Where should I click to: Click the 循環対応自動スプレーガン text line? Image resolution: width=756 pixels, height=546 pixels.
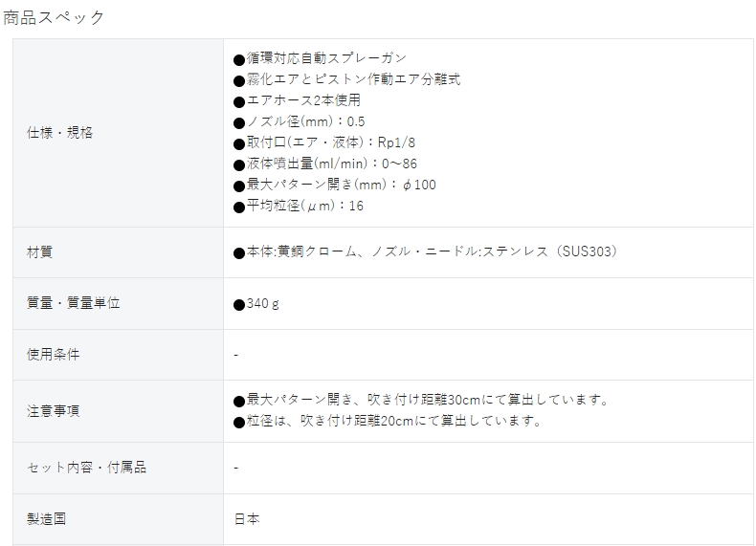(321, 58)
